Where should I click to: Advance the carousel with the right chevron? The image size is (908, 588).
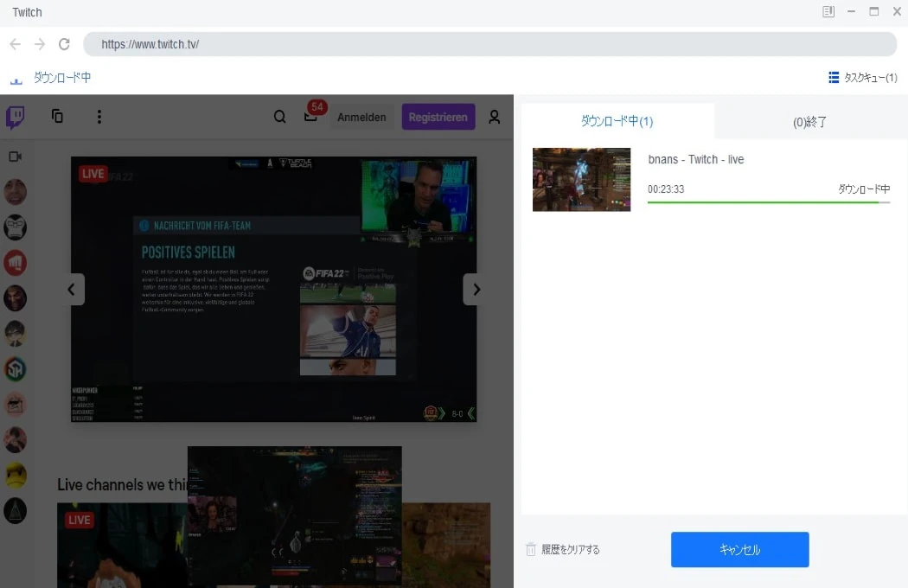point(475,289)
